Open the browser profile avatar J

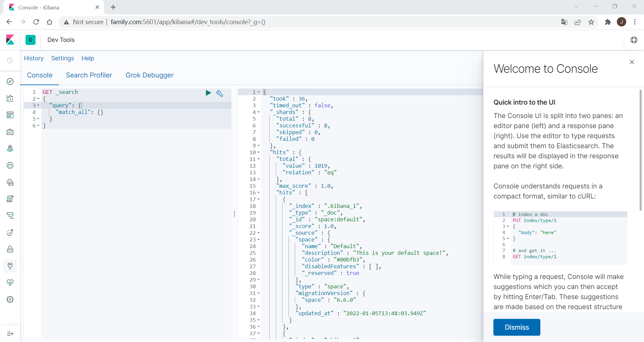tap(622, 22)
